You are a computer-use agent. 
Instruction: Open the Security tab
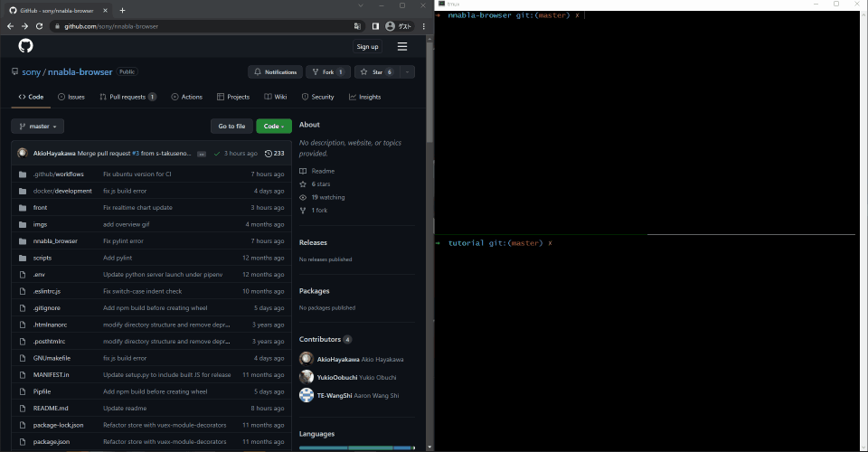click(317, 97)
